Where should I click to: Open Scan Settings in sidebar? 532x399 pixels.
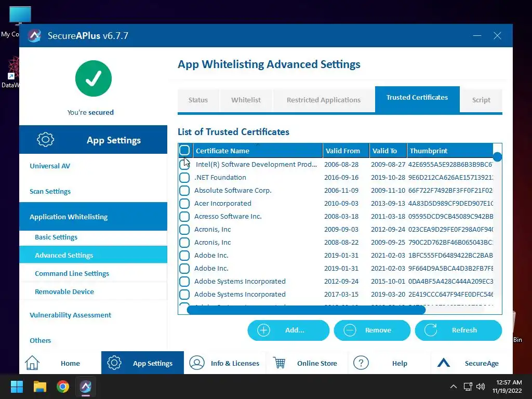50,191
